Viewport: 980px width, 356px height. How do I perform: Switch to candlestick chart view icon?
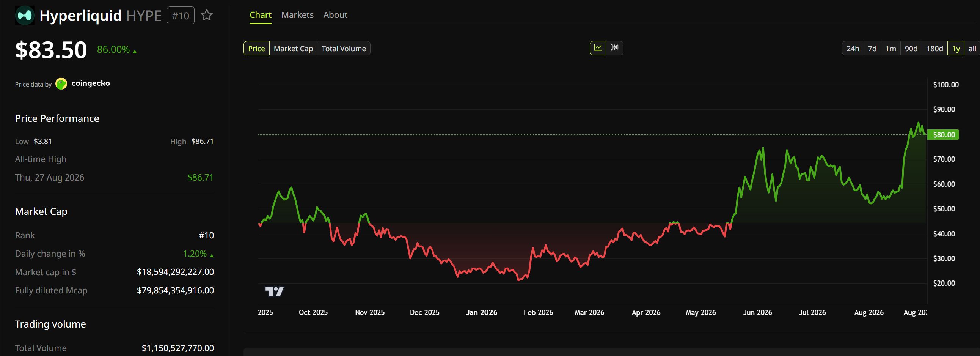pyautogui.click(x=614, y=48)
